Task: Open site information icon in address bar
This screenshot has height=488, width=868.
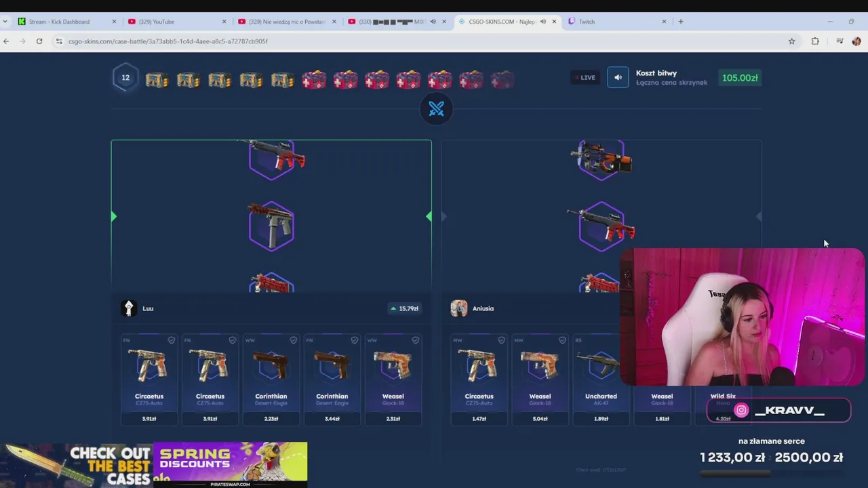Action: tap(59, 41)
